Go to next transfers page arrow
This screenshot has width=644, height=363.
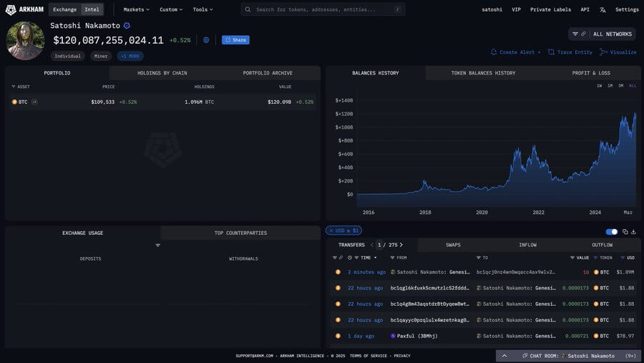[x=401, y=245]
